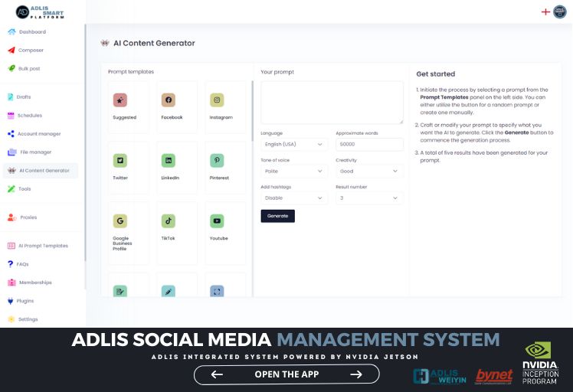Expand the Language dropdown
573x392 pixels.
pyautogui.click(x=294, y=144)
